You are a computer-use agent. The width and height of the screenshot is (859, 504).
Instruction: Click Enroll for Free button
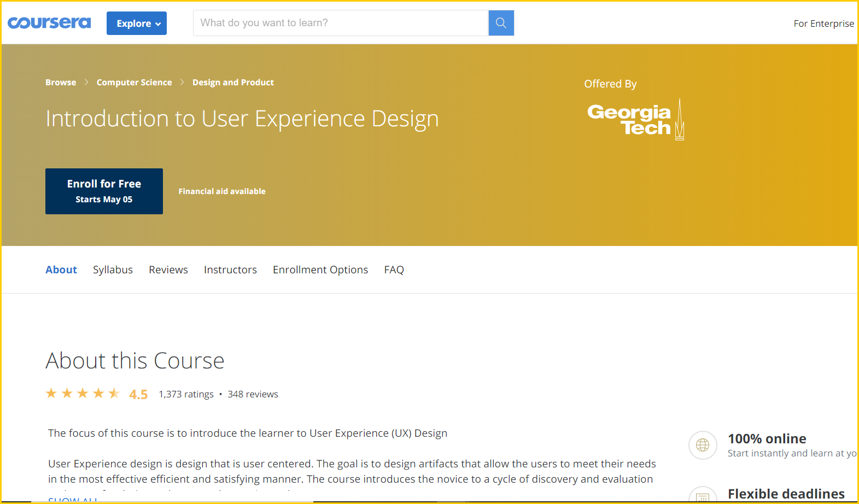(104, 191)
